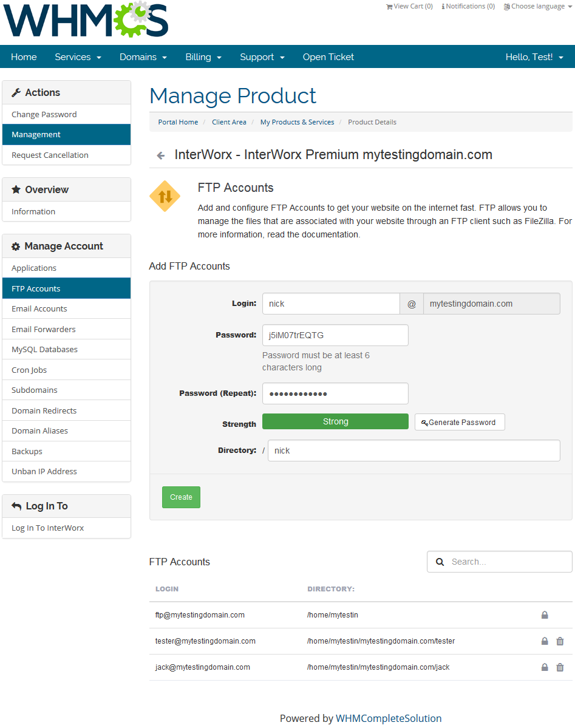This screenshot has height=728, width=575.
Task: Open Domain Aliases in sidebar
Action: click(66, 431)
